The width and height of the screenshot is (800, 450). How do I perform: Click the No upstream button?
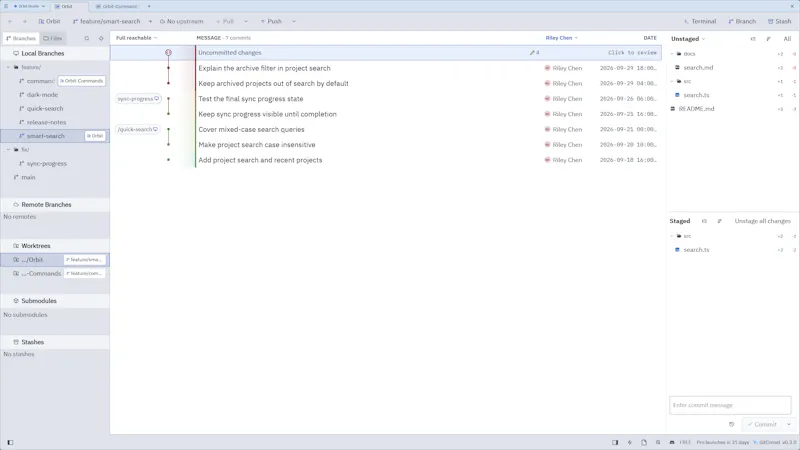click(182, 21)
